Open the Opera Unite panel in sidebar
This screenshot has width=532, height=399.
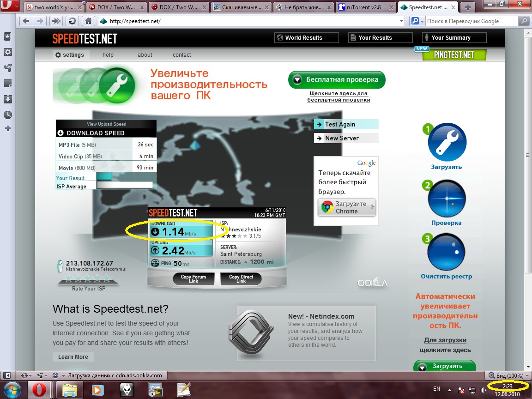coord(7,68)
